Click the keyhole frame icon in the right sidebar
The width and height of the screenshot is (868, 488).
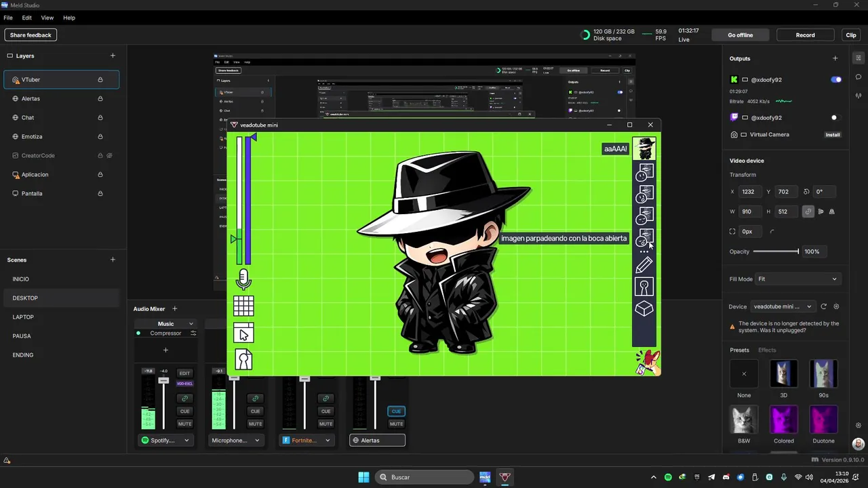pyautogui.click(x=644, y=287)
